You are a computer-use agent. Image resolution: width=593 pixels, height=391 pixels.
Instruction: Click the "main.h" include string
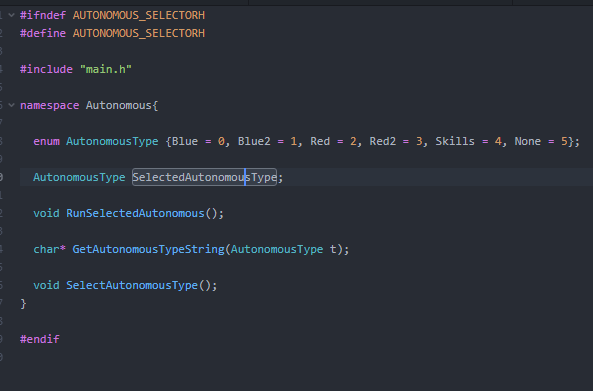pos(106,69)
